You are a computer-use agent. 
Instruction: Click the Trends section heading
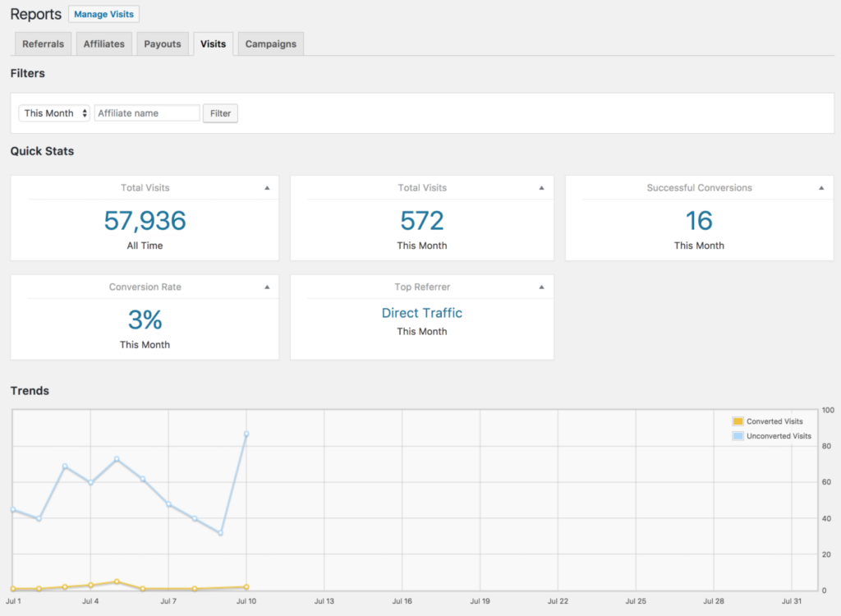coord(30,391)
